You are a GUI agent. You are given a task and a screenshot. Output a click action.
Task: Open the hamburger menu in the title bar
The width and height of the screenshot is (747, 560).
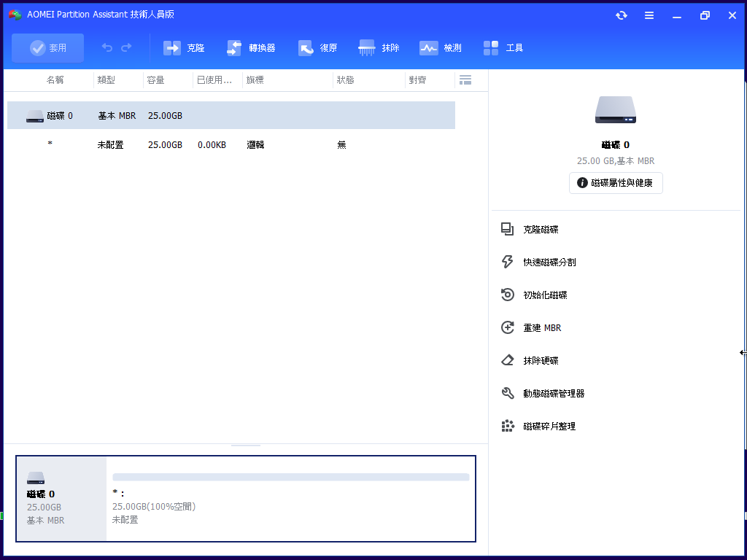click(x=649, y=15)
